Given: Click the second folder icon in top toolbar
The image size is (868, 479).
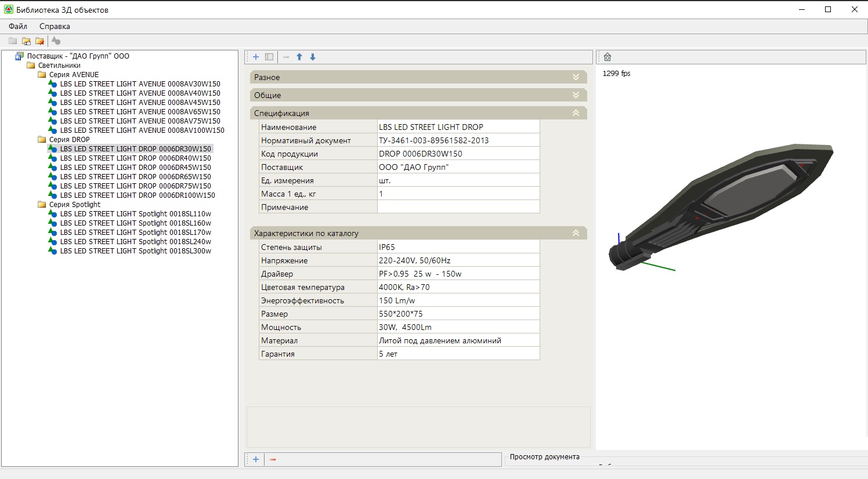Looking at the screenshot, I should (x=26, y=41).
